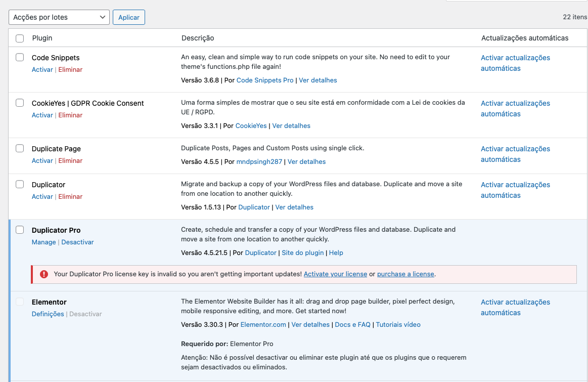
Task: View details for Code Snippets
Action: click(x=318, y=80)
